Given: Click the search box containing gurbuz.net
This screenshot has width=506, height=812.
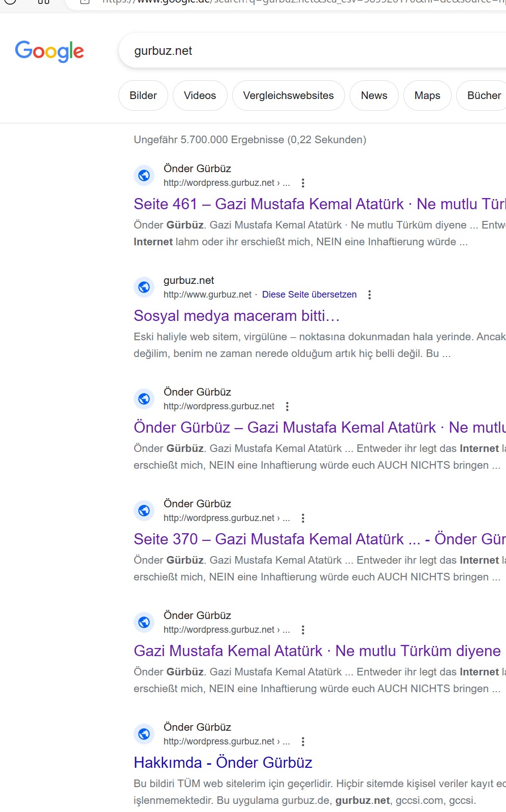Looking at the screenshot, I should tap(312, 51).
